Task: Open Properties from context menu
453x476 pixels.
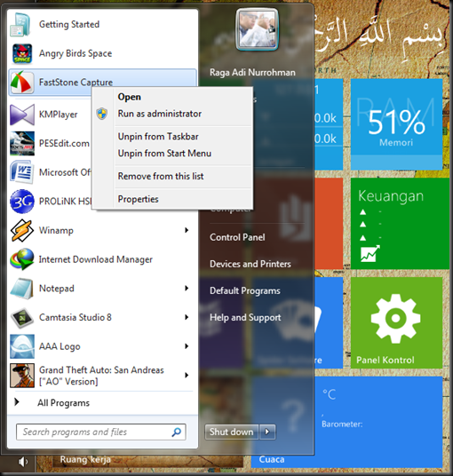Action: [139, 199]
